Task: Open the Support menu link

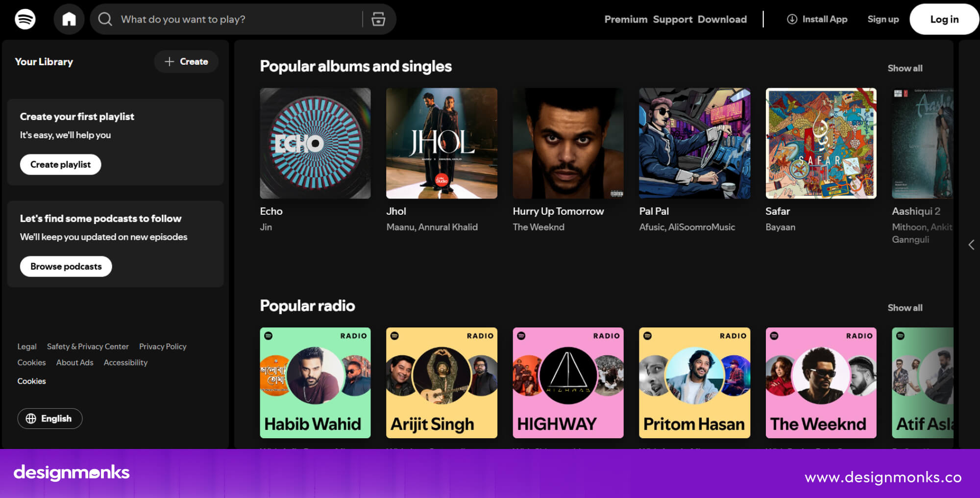Action: pos(672,19)
